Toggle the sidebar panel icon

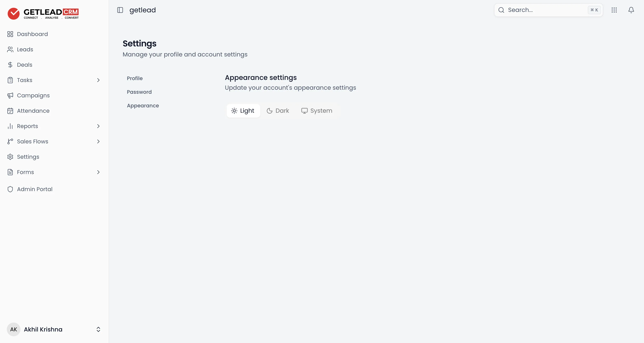tap(120, 10)
